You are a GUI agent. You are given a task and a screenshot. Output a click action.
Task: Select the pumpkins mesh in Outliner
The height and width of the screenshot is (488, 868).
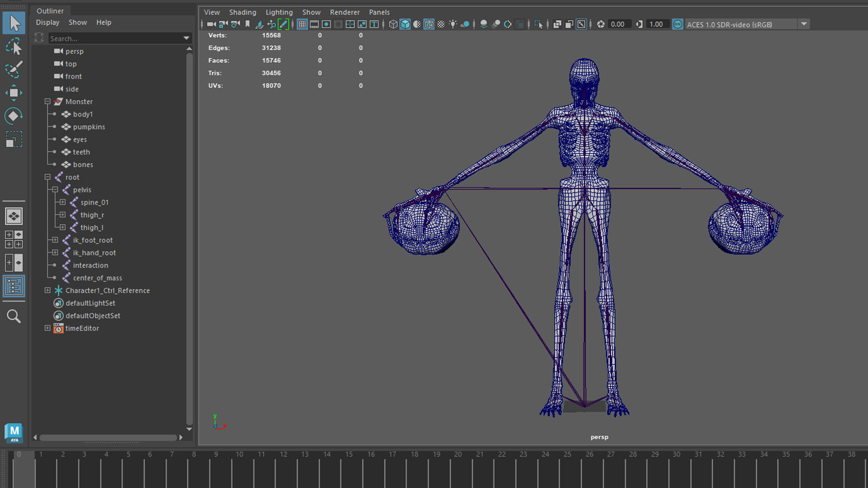(89, 127)
